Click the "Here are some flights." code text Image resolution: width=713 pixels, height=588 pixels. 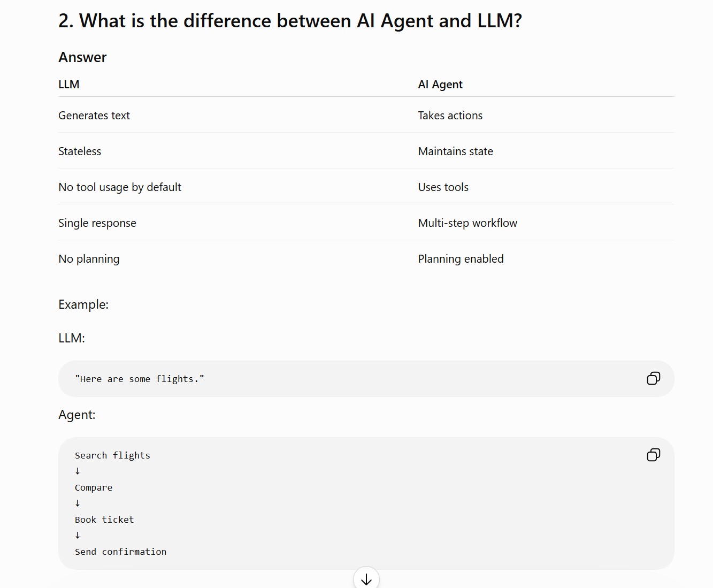coord(140,379)
